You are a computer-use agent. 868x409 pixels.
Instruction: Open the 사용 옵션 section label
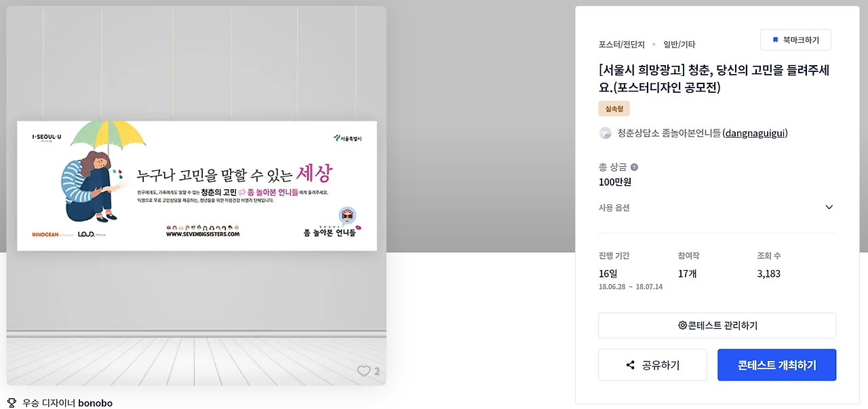point(614,208)
